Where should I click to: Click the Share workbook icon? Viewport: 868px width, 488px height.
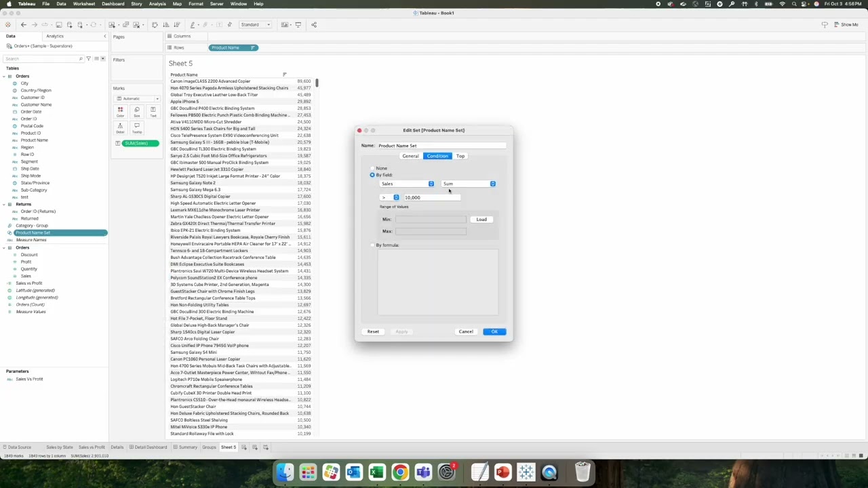(x=314, y=25)
